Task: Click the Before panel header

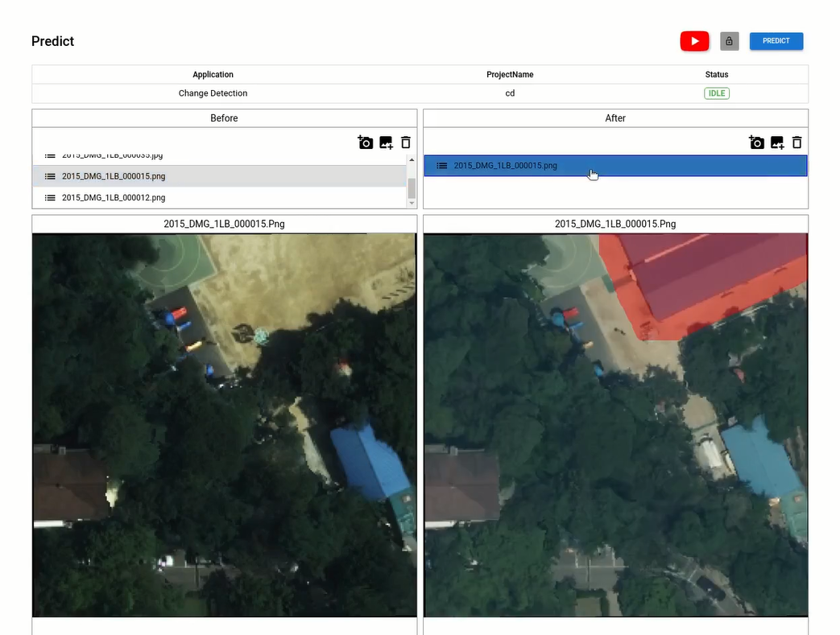Action: [224, 118]
